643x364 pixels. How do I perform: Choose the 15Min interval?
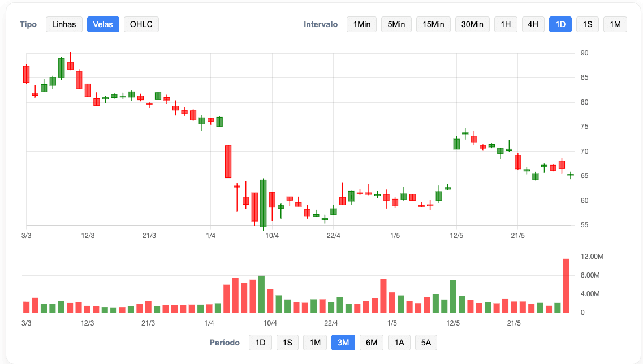[x=433, y=24]
